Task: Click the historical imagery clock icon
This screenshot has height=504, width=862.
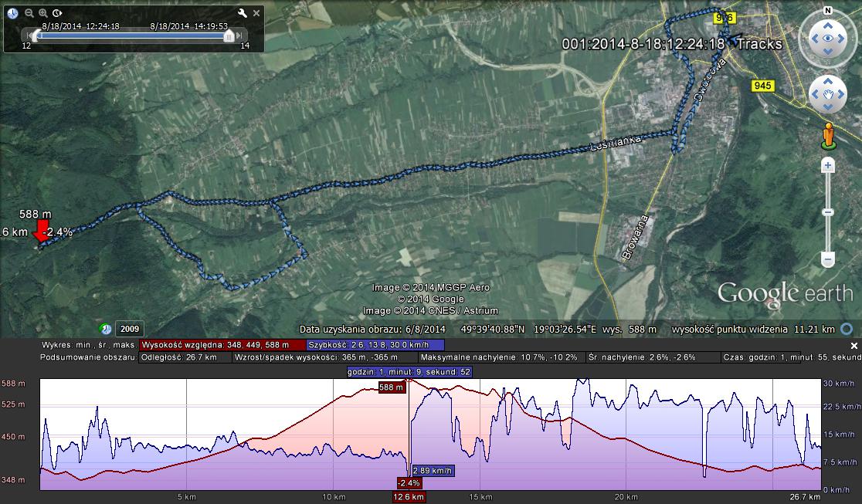Action: 13,13
